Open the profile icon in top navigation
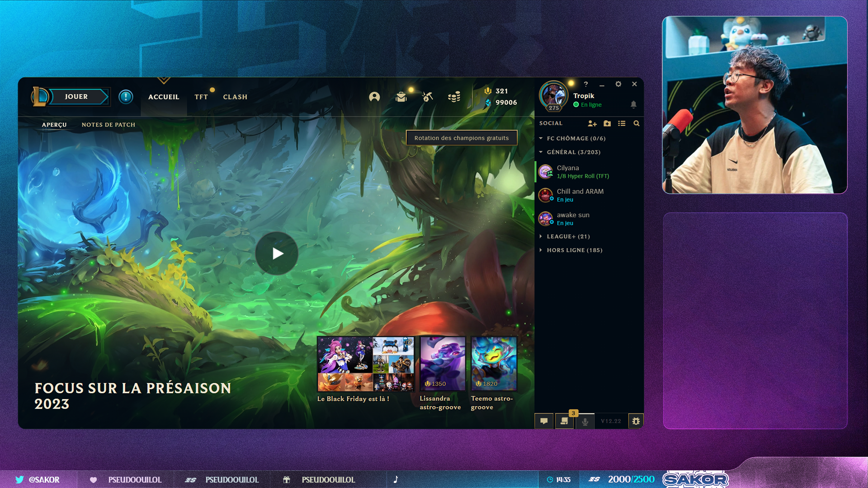This screenshot has height=488, width=868. pos(374,97)
